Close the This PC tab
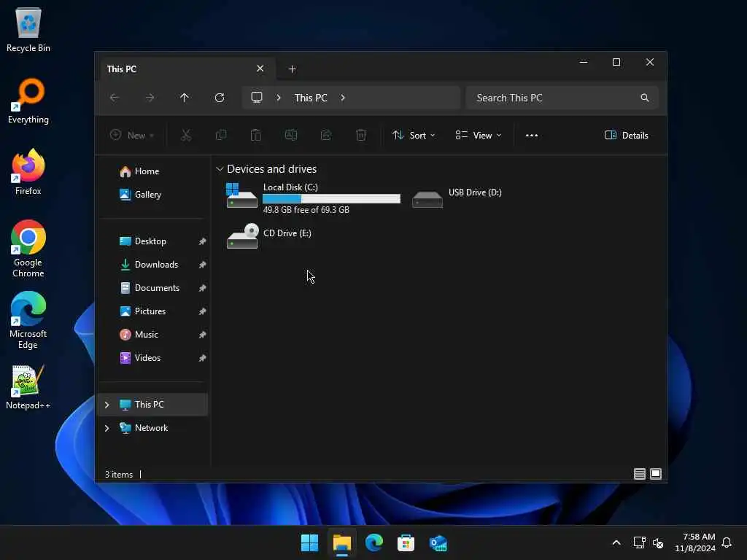 (x=260, y=69)
